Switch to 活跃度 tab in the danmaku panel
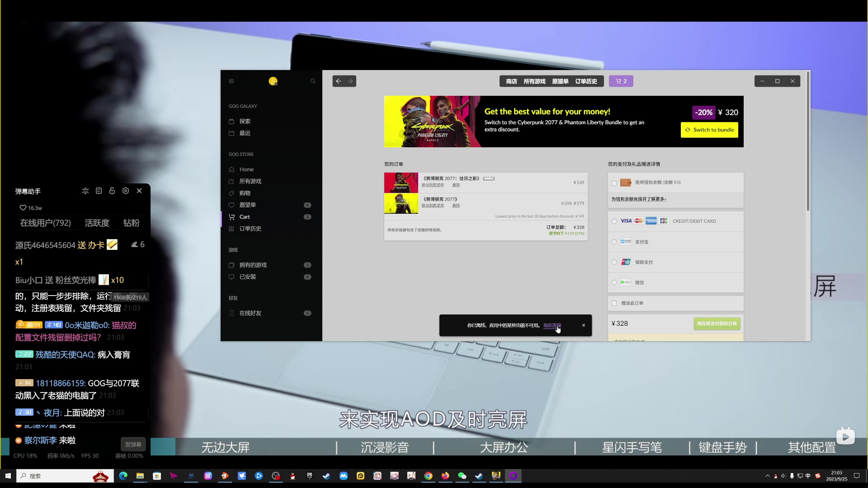 (97, 223)
